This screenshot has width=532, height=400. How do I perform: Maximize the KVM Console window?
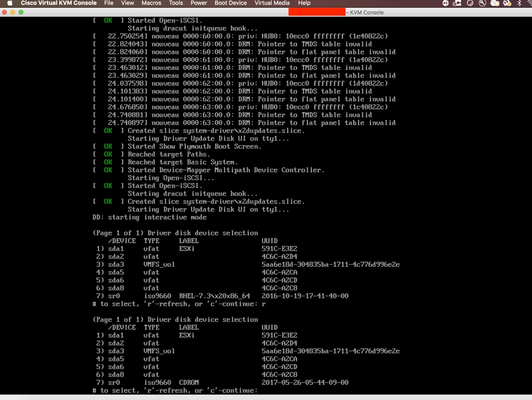[21, 12]
